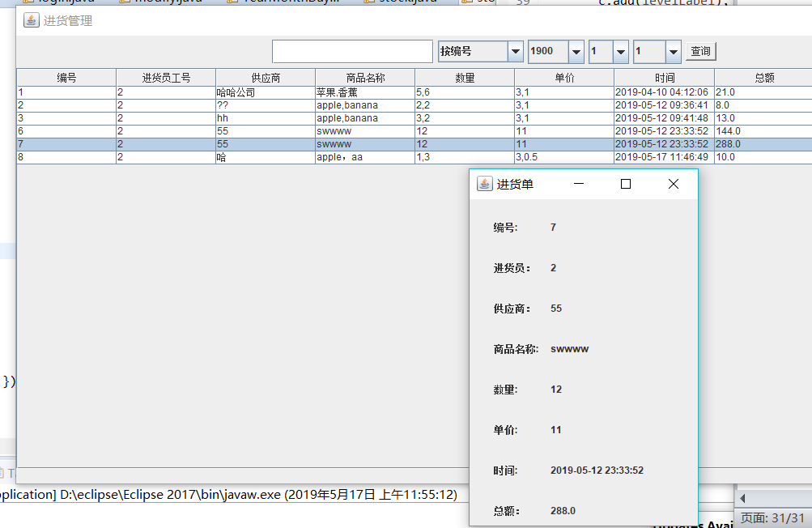This screenshot has width=812, height=528.
Task: Click the quantity cell 5,6
Action: tap(465, 92)
